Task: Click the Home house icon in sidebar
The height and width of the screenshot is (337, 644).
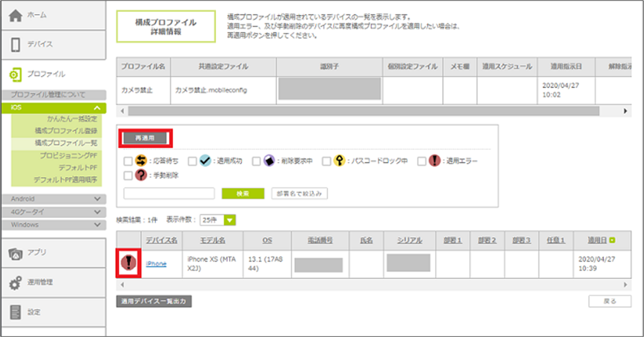Action: pos(16,16)
